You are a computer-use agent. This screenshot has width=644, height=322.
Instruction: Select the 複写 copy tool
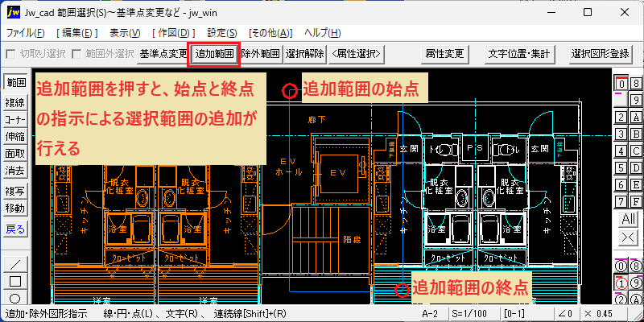click(15, 191)
